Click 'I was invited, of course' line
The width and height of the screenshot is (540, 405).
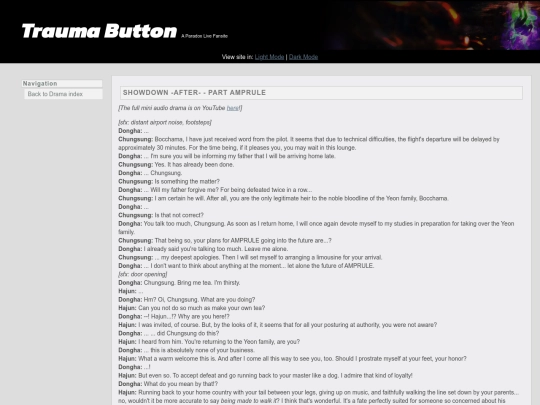[278, 325]
